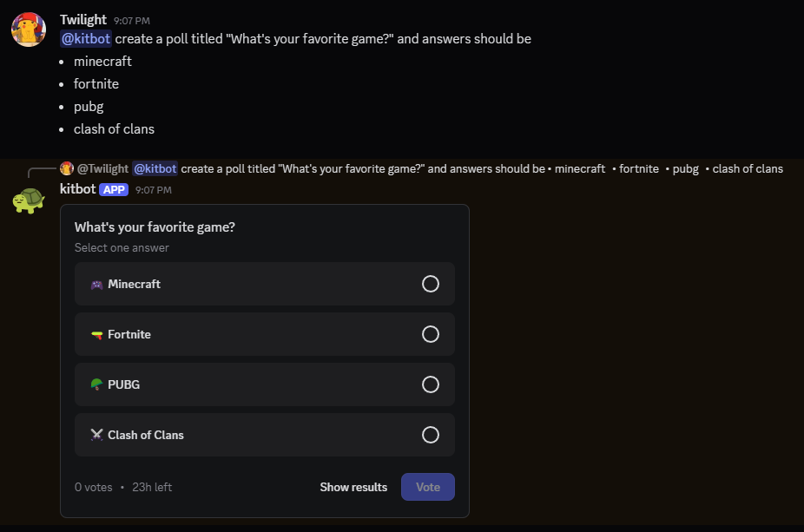Click the PUBG plant emoji icon
The height and width of the screenshot is (532, 804).
point(96,384)
